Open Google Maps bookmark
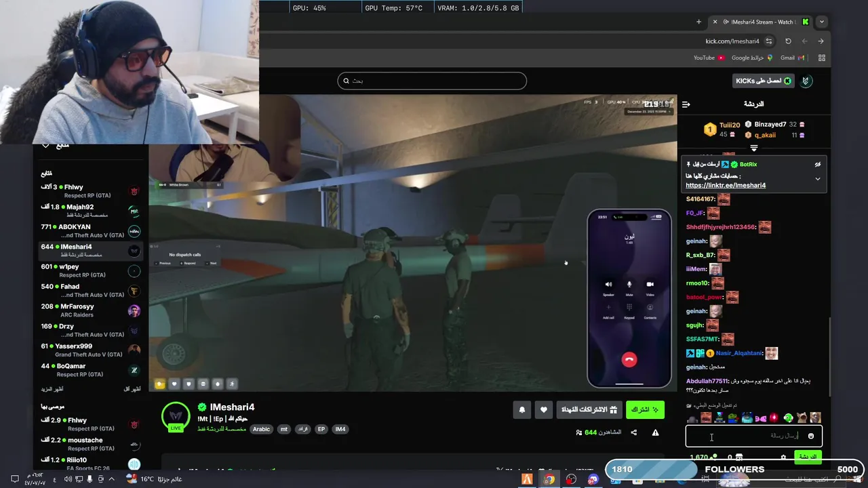Screen dimensions: 868x488 (752, 58)
